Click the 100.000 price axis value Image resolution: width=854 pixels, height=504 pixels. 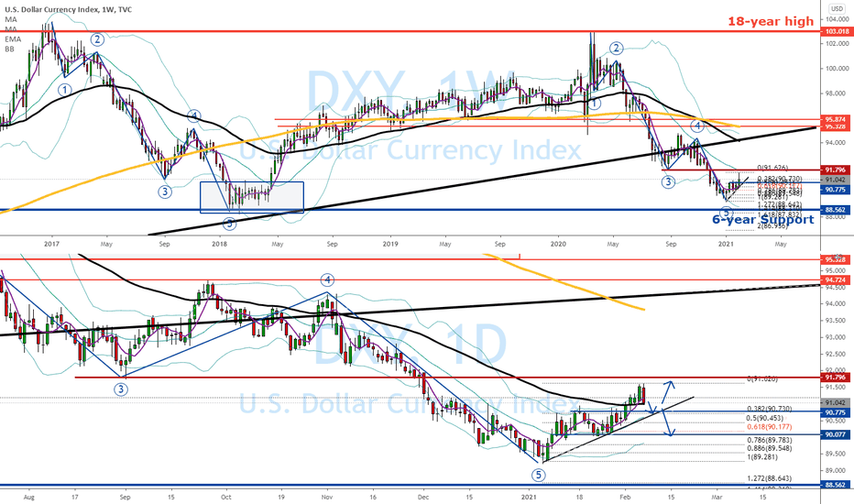[x=838, y=69]
